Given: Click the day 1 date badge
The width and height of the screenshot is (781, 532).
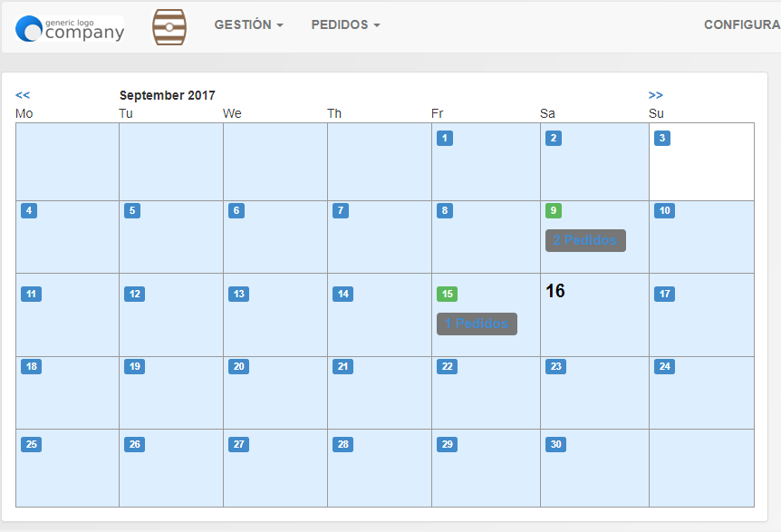Looking at the screenshot, I should [445, 138].
